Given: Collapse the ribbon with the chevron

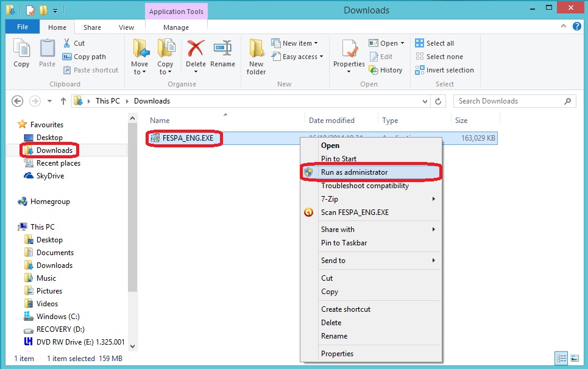Looking at the screenshot, I should tap(563, 26).
